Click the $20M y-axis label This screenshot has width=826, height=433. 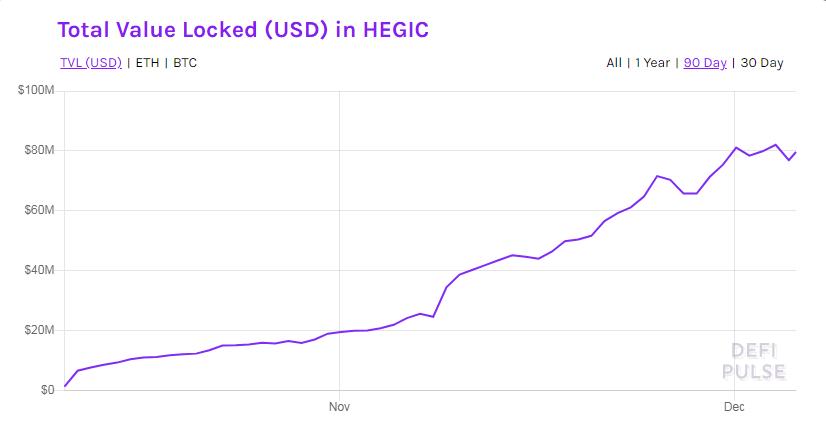click(x=39, y=330)
